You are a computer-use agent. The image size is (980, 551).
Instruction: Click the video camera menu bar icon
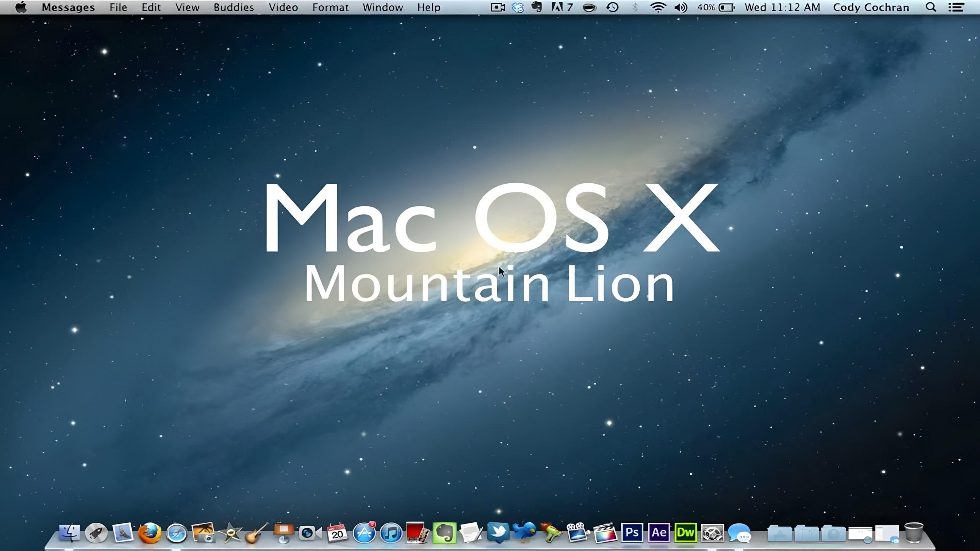(x=498, y=7)
